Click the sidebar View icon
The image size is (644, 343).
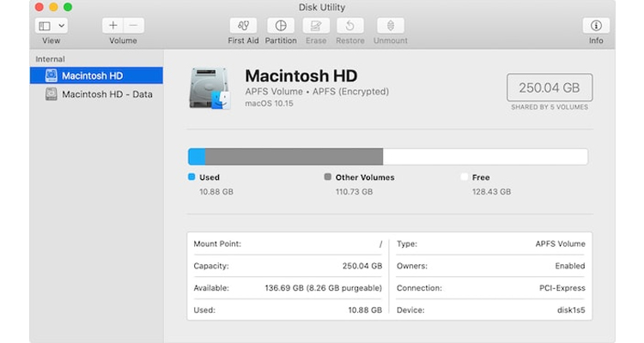[x=45, y=26]
